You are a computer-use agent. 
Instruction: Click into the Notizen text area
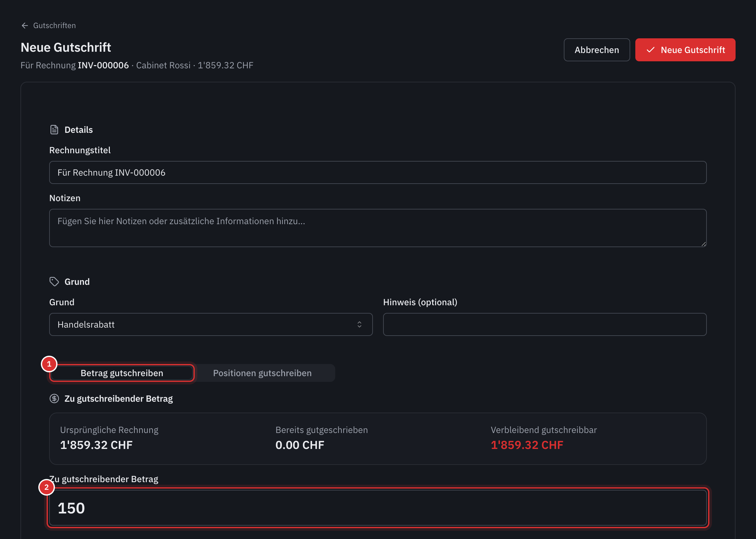coord(378,228)
